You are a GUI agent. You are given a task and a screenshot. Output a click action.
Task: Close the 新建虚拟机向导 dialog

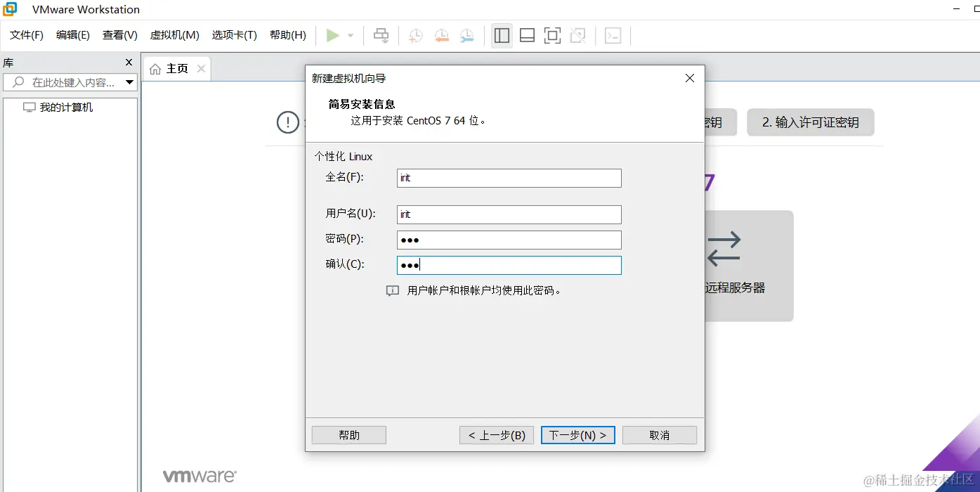point(690,78)
